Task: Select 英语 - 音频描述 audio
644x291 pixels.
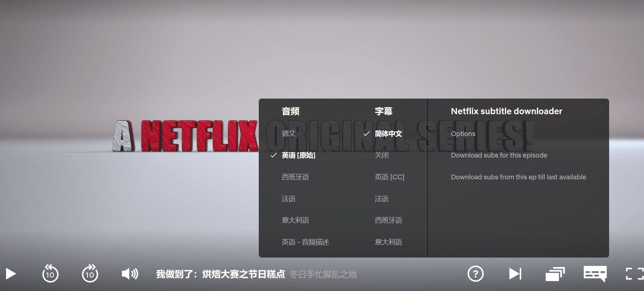Action: point(305,242)
